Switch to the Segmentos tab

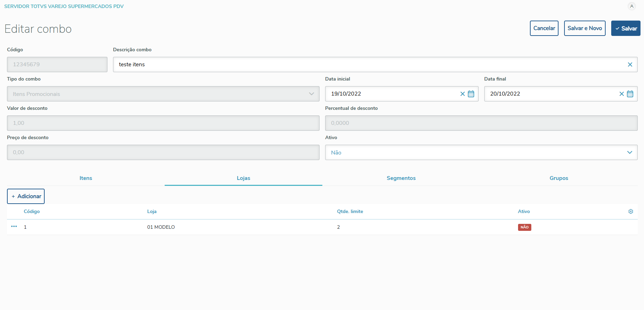[401, 178]
